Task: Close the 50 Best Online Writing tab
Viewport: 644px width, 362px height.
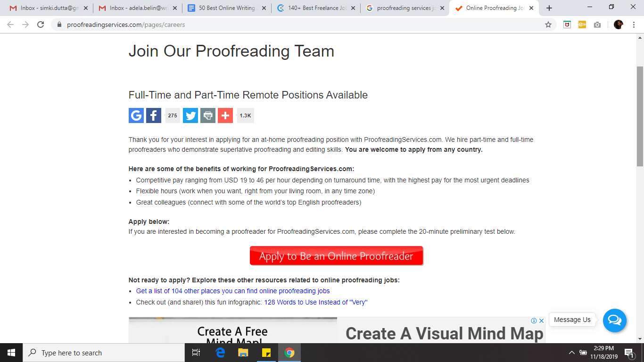Action: point(264,8)
